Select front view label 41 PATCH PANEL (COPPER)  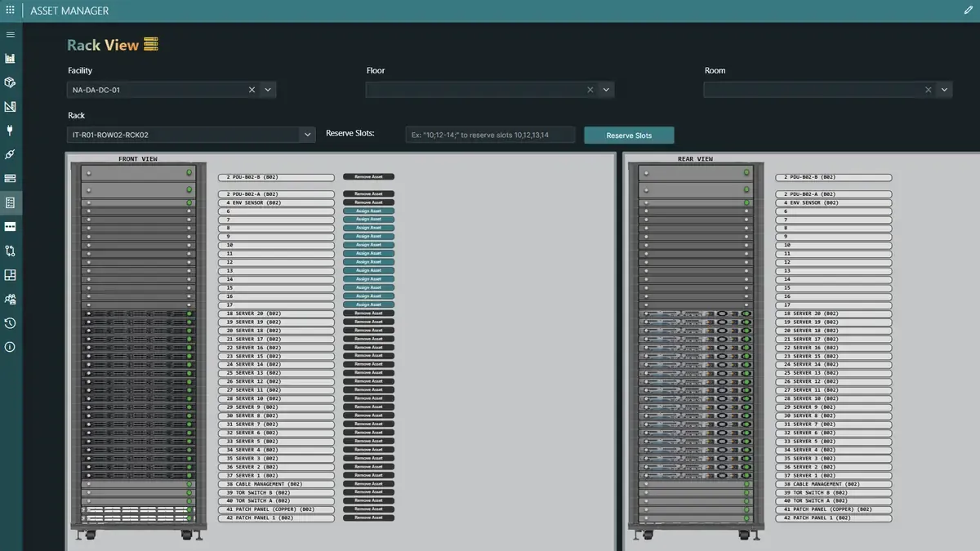click(x=276, y=509)
